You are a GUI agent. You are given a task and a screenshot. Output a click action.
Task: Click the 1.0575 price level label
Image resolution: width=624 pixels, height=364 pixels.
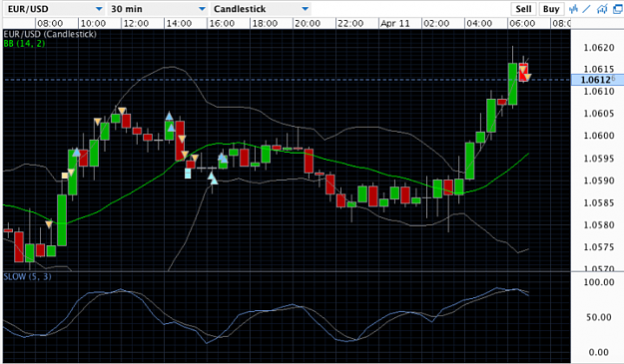click(599, 247)
